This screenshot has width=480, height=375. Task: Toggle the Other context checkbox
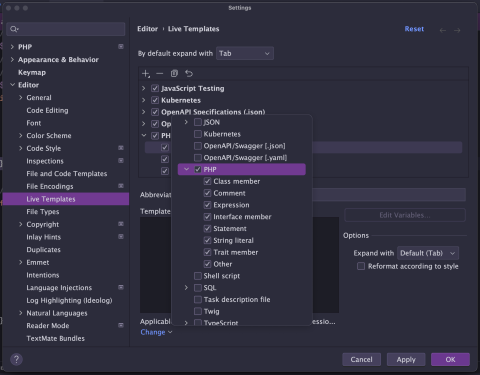[207, 264]
